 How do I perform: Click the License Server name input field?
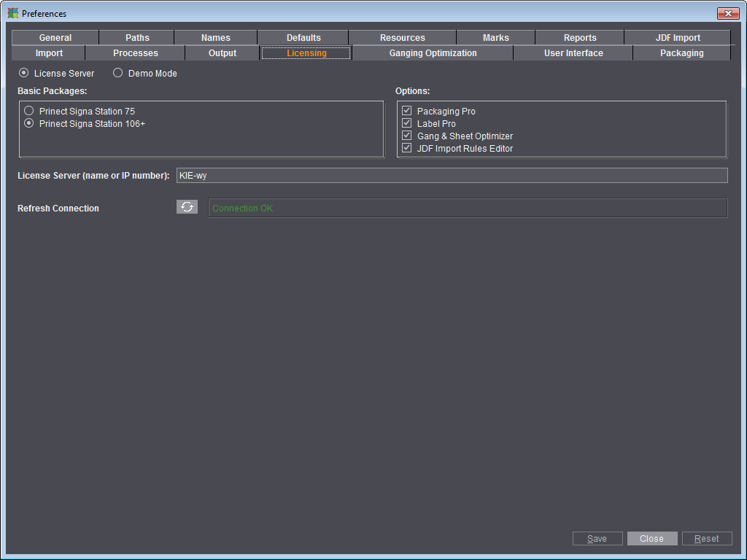(452, 175)
